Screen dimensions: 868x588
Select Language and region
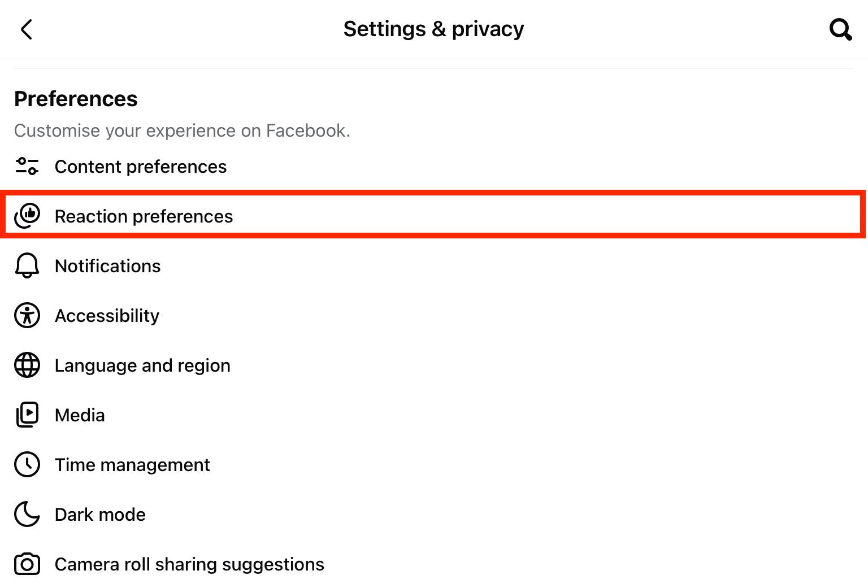pyautogui.click(x=142, y=365)
